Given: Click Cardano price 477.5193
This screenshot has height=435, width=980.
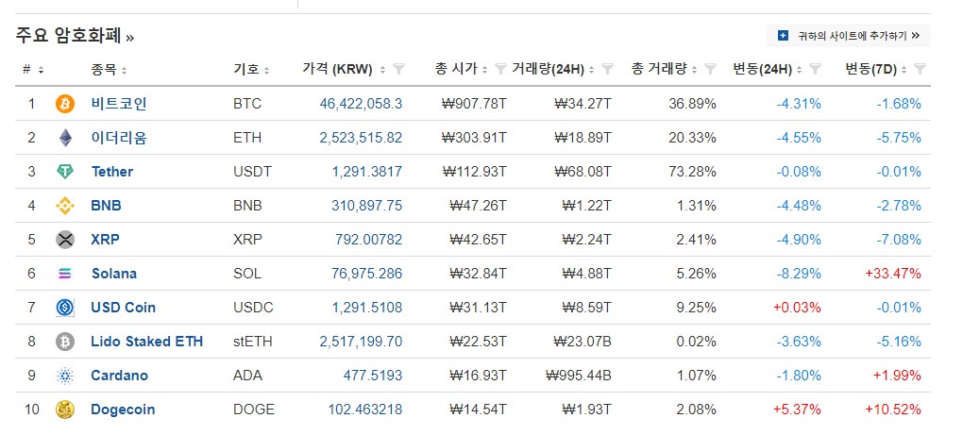Looking at the screenshot, I should [x=373, y=376].
